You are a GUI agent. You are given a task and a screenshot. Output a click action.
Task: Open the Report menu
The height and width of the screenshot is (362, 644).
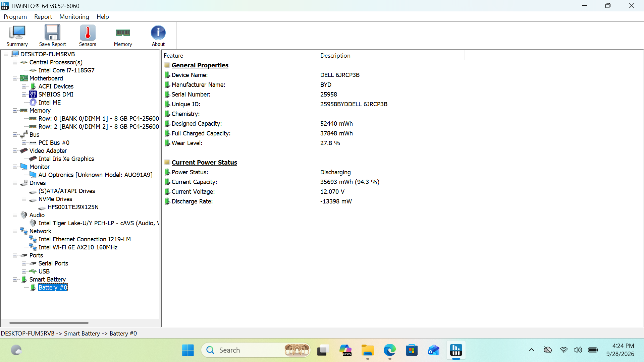(x=43, y=17)
